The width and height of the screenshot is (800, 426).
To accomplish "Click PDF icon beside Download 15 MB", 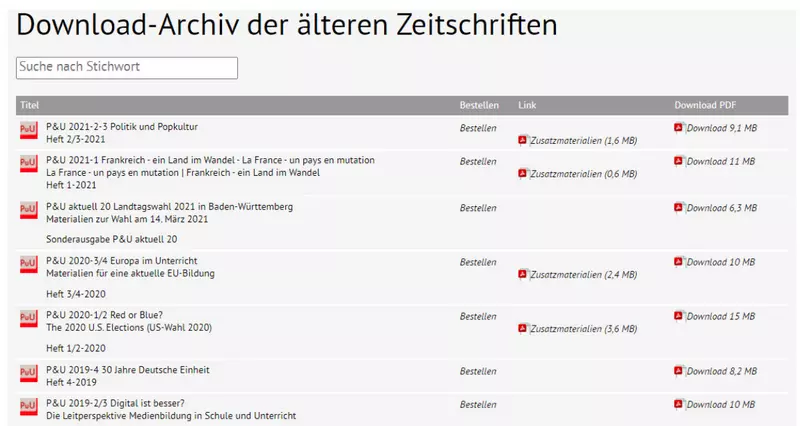I will (678, 315).
